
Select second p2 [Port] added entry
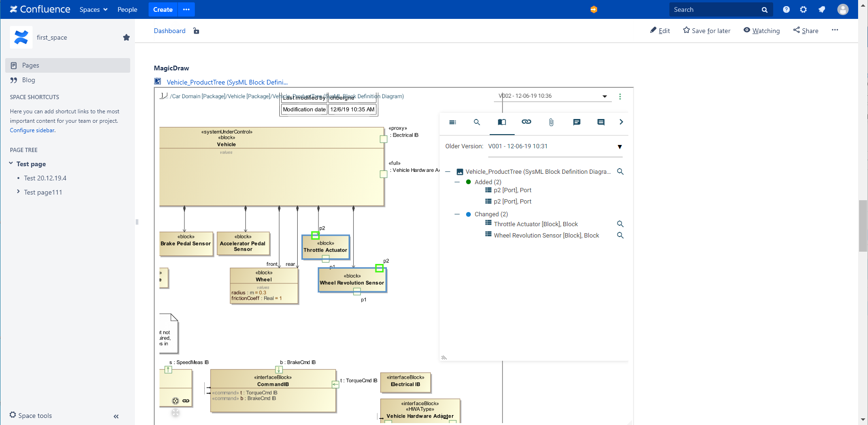(x=512, y=202)
